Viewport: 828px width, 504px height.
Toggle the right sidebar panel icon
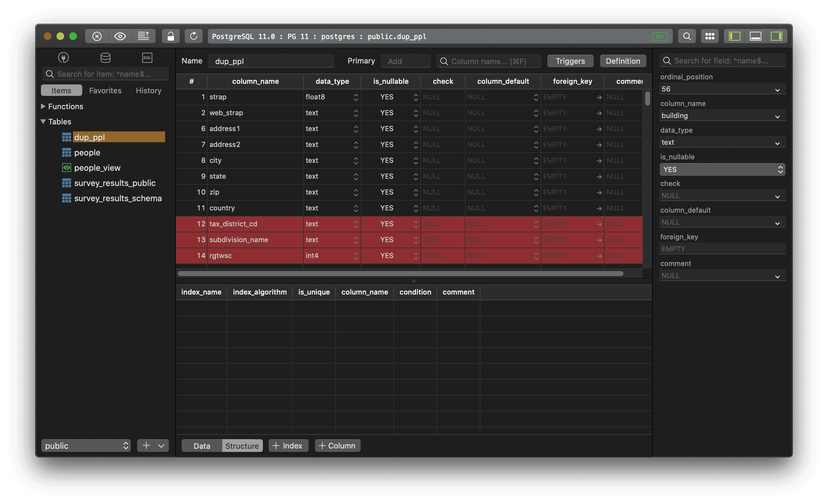click(x=776, y=36)
